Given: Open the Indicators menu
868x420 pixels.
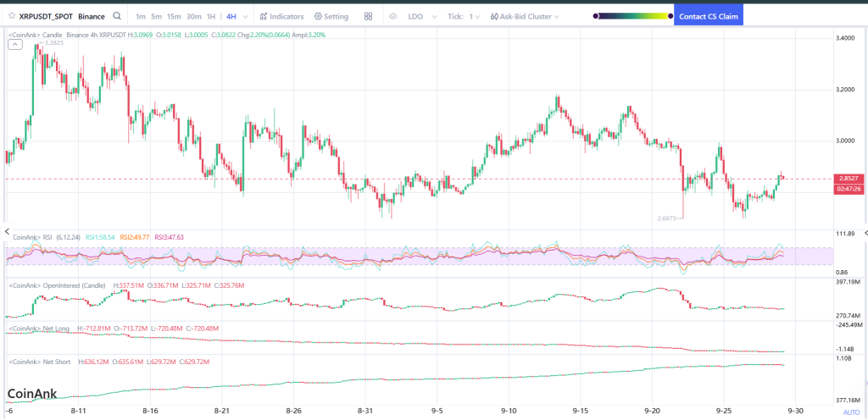Looking at the screenshot, I should tap(281, 17).
